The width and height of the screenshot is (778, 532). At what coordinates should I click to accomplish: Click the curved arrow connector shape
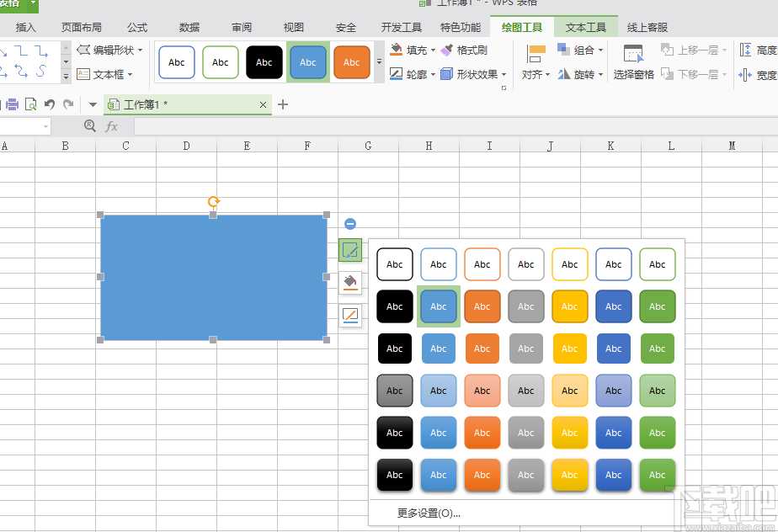[21, 71]
